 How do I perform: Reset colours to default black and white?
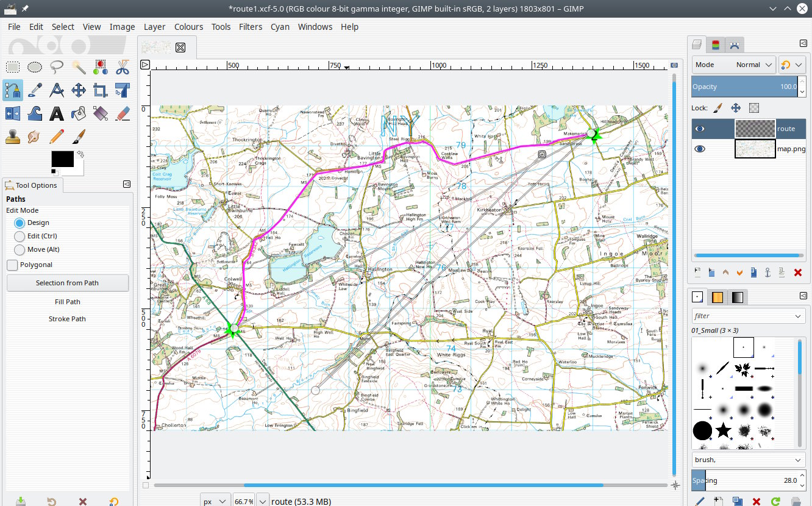54,171
